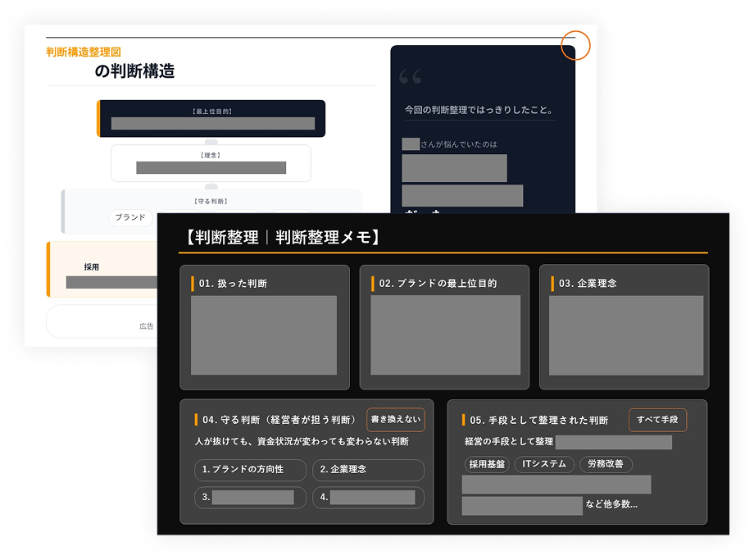Click the text 経営の手段として整理
This screenshot has width=754, height=560.
pos(509,442)
